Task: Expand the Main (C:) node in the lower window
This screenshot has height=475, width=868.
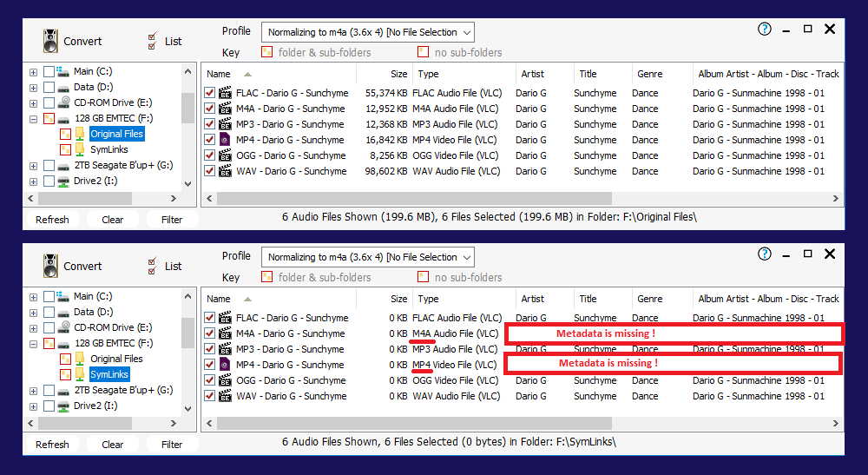Action: click(x=33, y=296)
